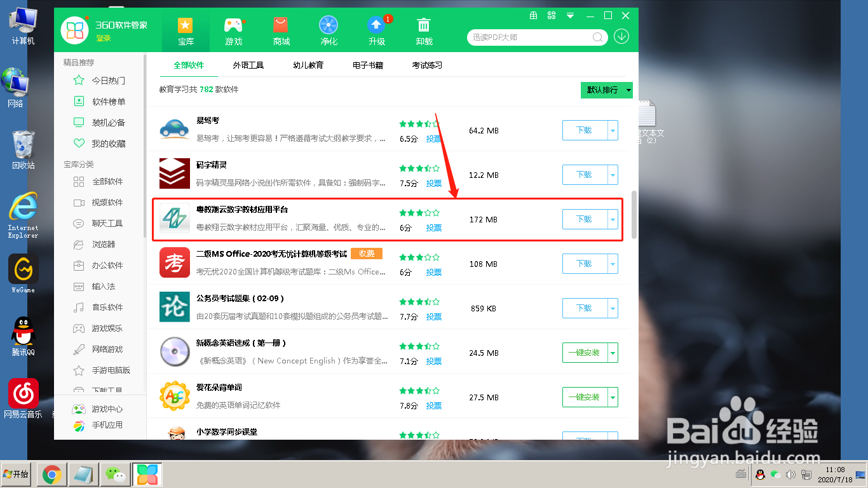Expand download options arrow for 易驾考
868x488 pixels.
[613, 130]
